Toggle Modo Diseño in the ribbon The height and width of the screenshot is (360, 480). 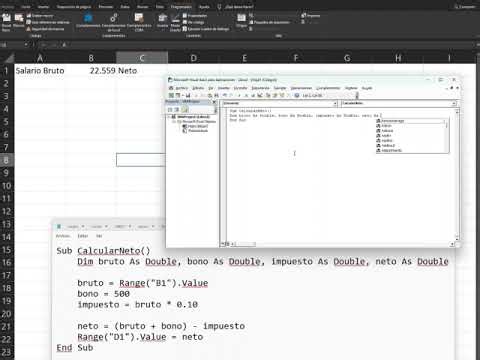point(175,22)
